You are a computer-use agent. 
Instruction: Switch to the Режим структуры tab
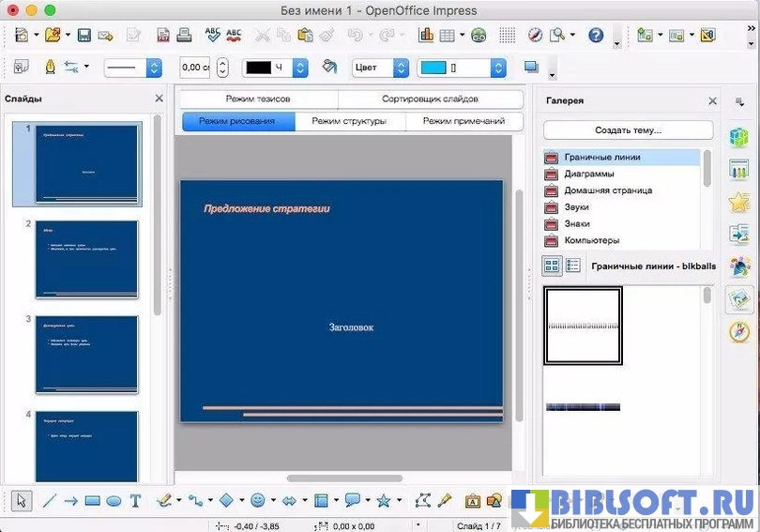tap(350, 121)
